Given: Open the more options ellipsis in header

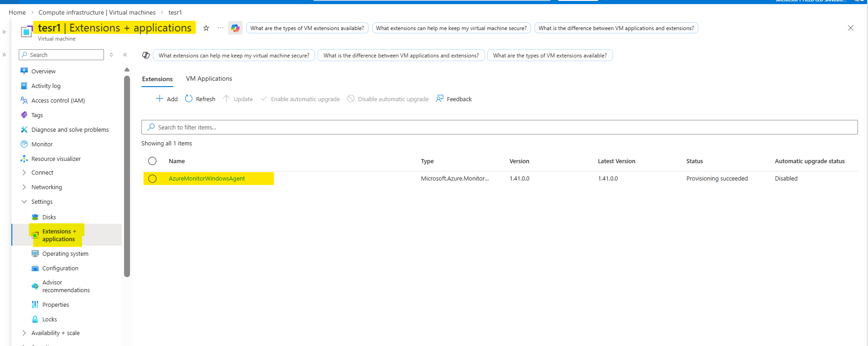Looking at the screenshot, I should [x=221, y=28].
